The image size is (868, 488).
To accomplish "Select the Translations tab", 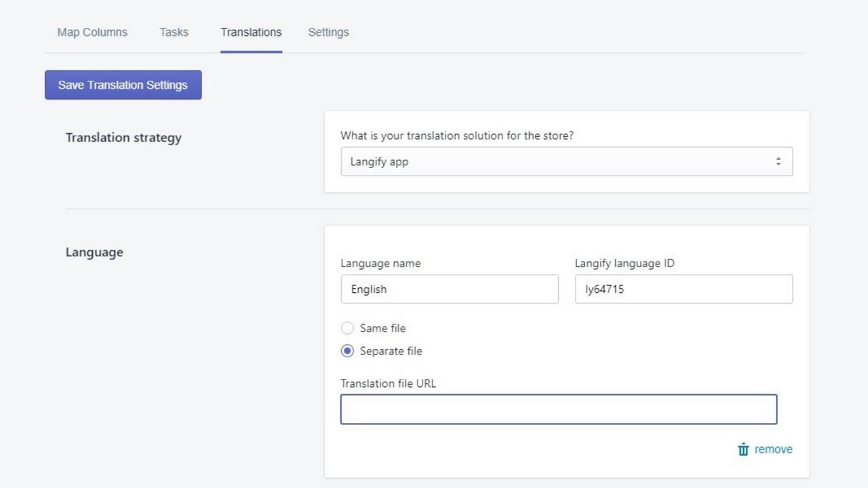I will (251, 32).
